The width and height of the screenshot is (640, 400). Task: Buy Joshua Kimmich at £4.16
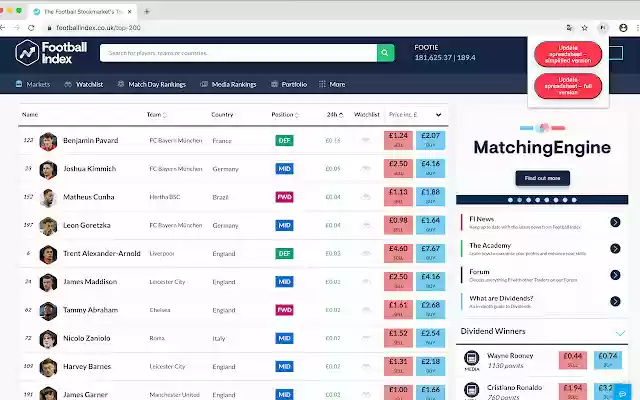click(x=430, y=168)
